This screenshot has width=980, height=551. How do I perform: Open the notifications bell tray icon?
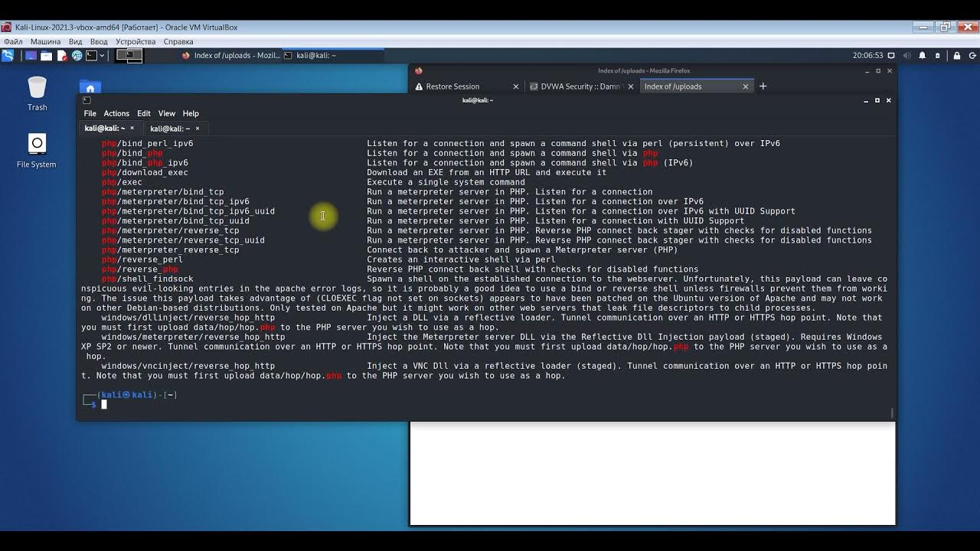(x=922, y=55)
